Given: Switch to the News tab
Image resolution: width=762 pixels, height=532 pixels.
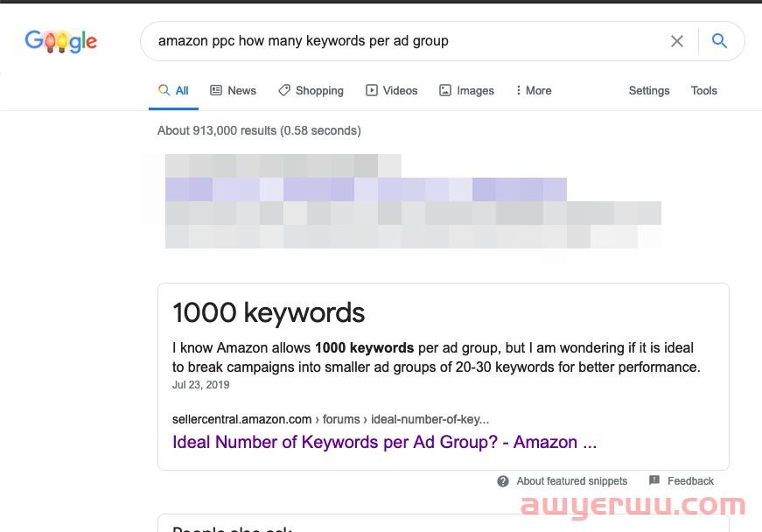Looking at the screenshot, I should click(x=241, y=90).
